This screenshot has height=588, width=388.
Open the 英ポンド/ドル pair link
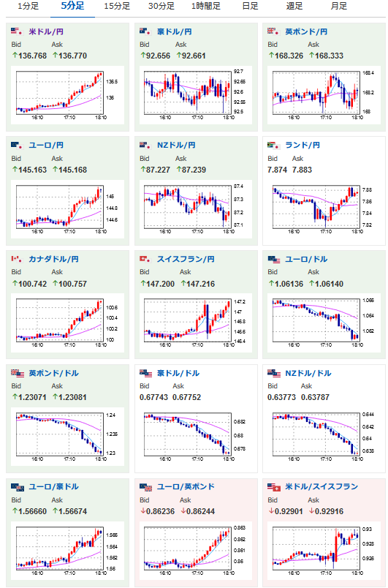pos(53,373)
